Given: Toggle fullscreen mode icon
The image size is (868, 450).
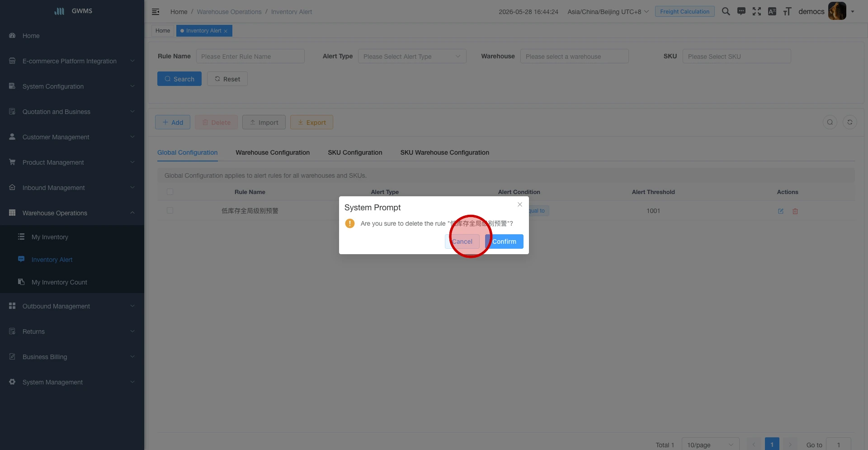Looking at the screenshot, I should coord(757,11).
